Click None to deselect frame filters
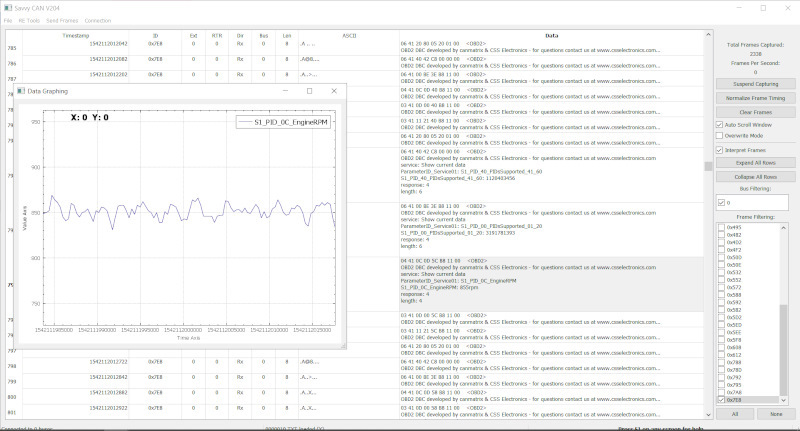Viewport: 800px width, 431px height. tap(776, 413)
